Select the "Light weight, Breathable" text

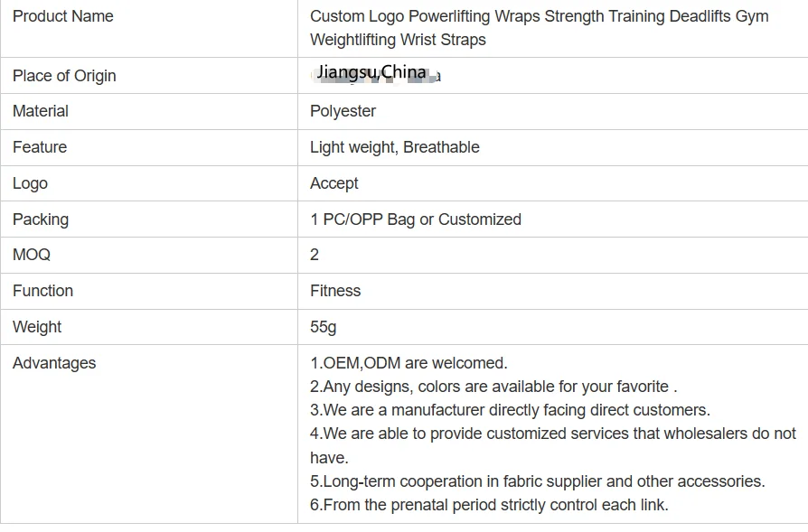[x=394, y=147]
